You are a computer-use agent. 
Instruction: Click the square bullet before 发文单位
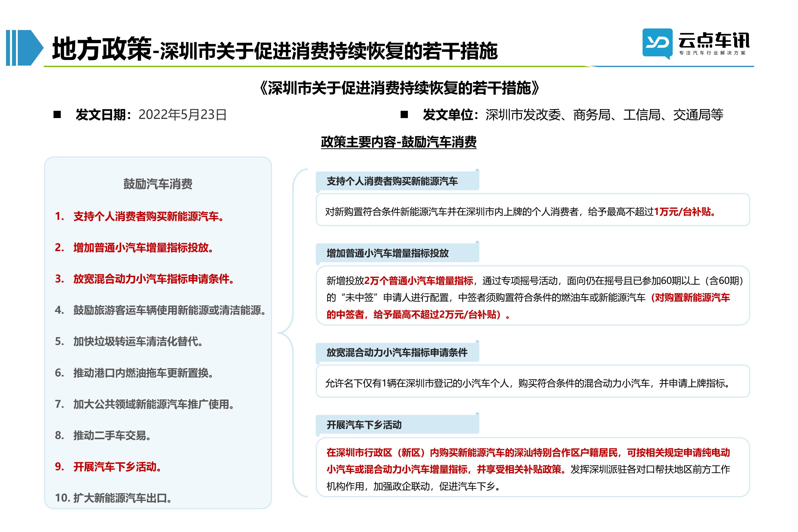click(x=404, y=115)
